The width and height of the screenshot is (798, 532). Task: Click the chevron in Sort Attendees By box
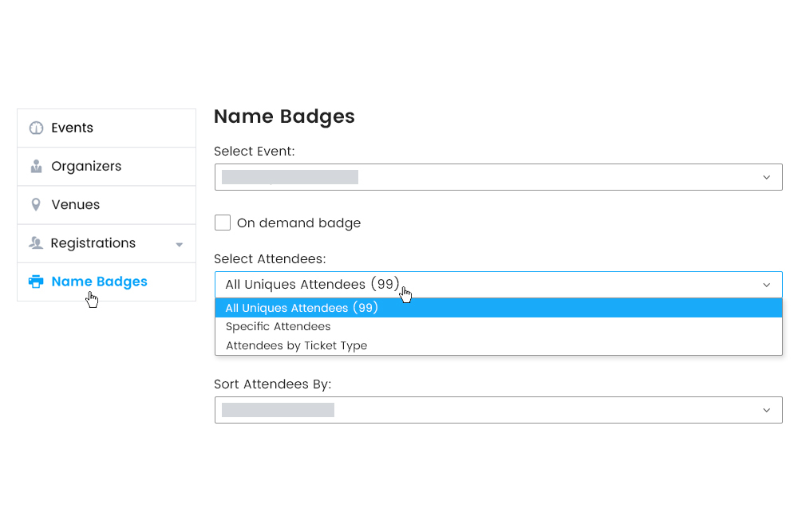point(766,410)
